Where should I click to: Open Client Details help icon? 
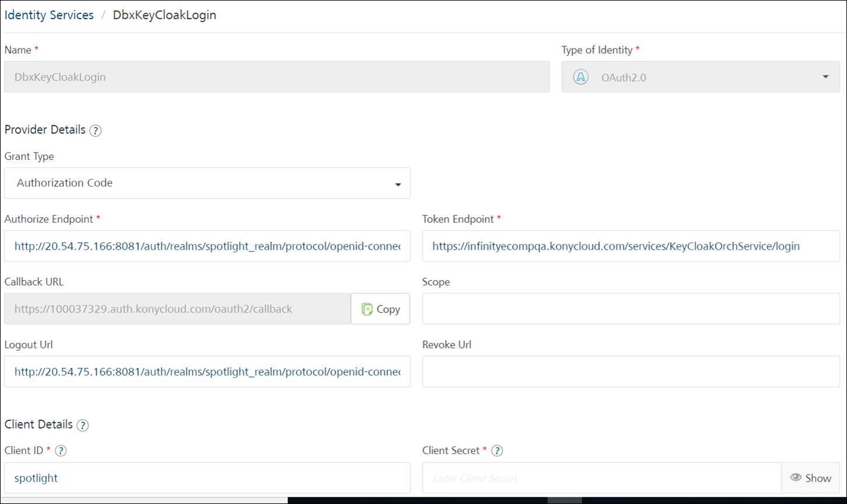pyautogui.click(x=83, y=426)
